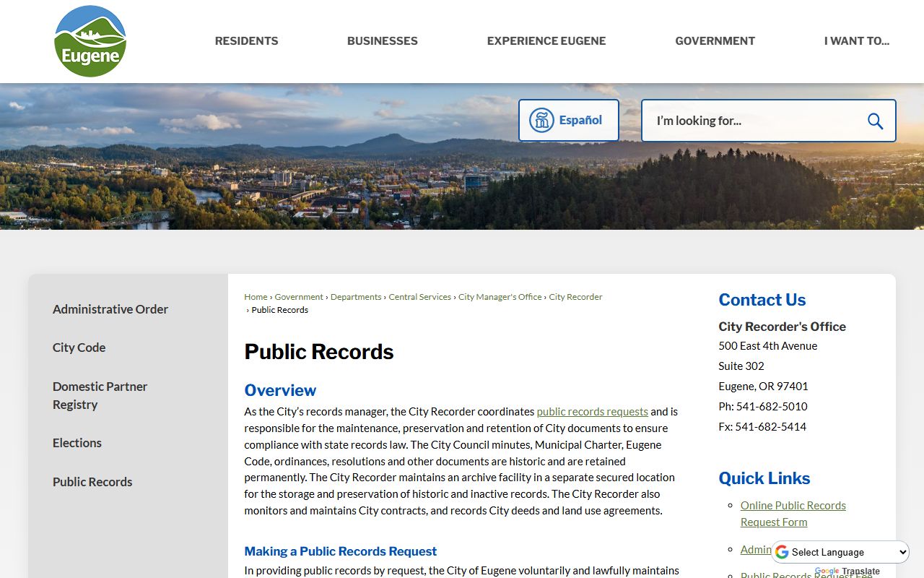
Task: Click the Government breadcrumb
Action: (299, 297)
